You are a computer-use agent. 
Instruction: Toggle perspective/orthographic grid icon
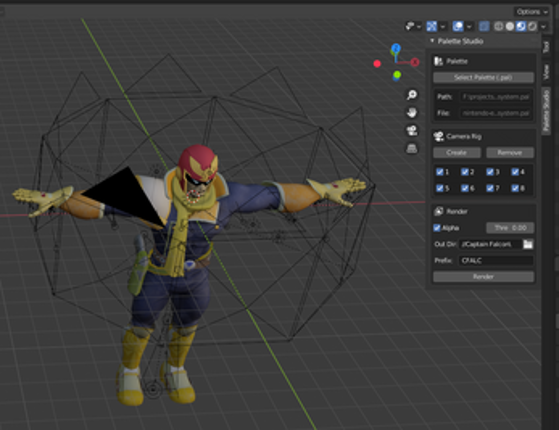[x=412, y=148]
